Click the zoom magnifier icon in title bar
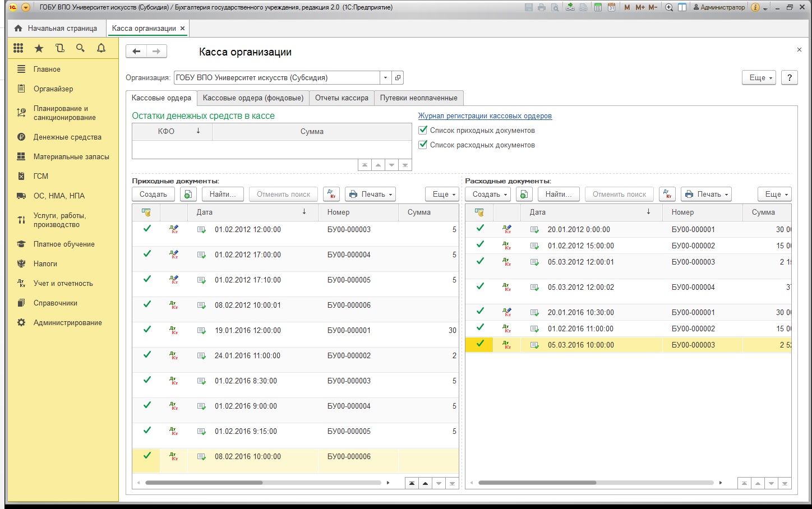 tap(669, 7)
